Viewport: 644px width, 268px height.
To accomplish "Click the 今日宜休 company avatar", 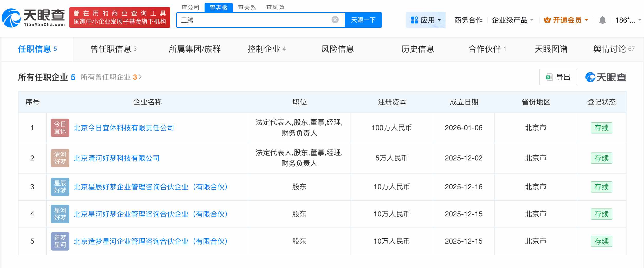I will click(60, 128).
